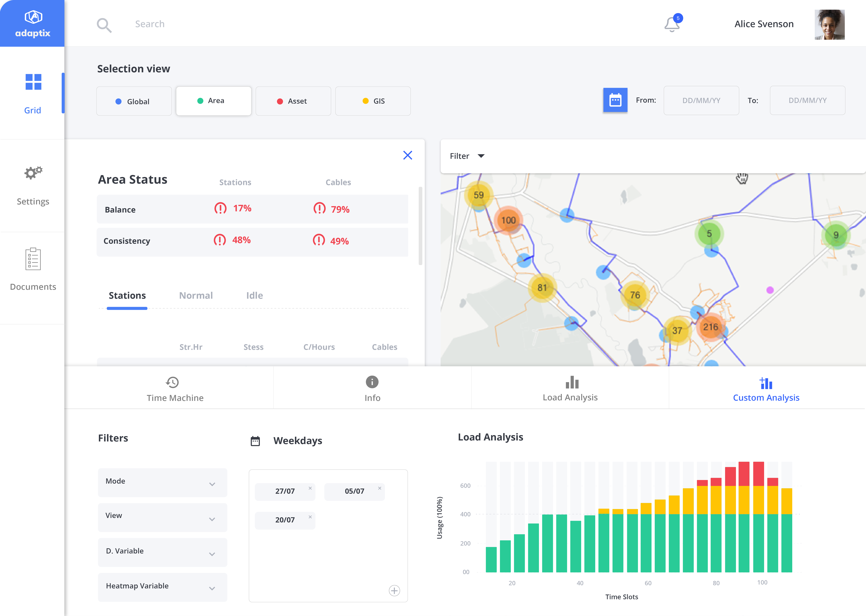Viewport: 866px width, 616px height.
Task: Remove the 20/07 date chip
Action: click(x=310, y=517)
